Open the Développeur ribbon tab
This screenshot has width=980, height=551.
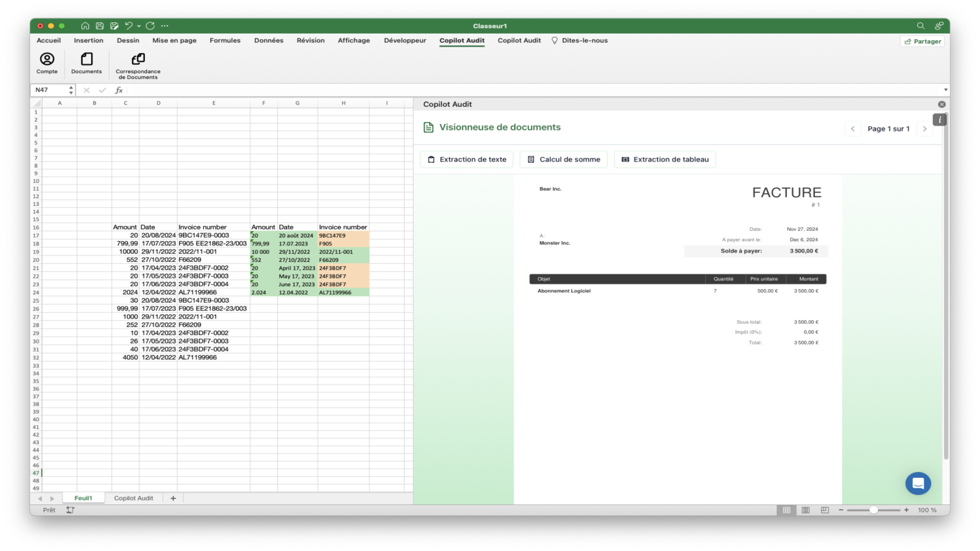(x=405, y=41)
